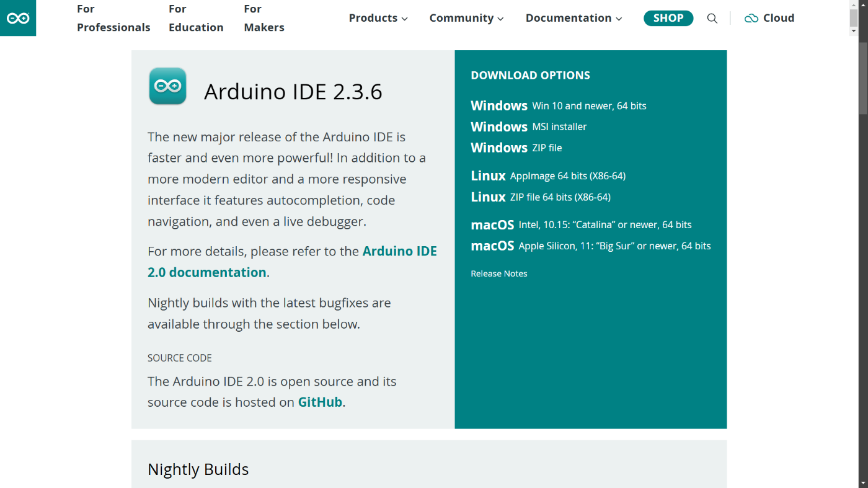868x488 pixels.
Task: Click the vertical scrollbar thumb
Action: (863, 78)
